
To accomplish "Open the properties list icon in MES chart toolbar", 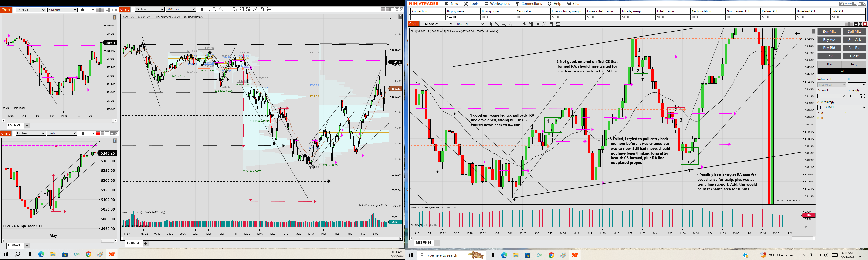I will click(x=558, y=24).
